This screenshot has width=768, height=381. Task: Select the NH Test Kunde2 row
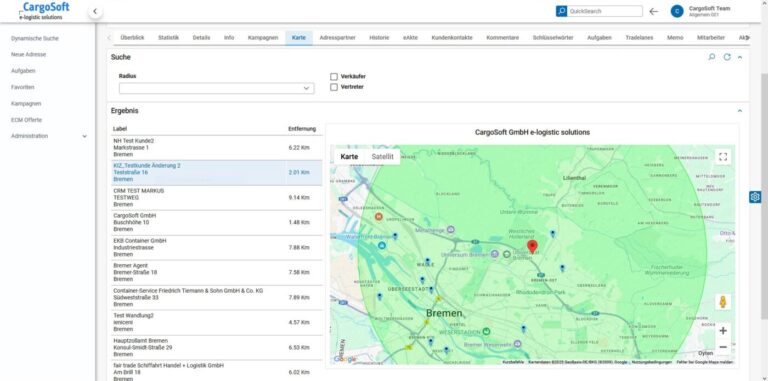coord(217,147)
